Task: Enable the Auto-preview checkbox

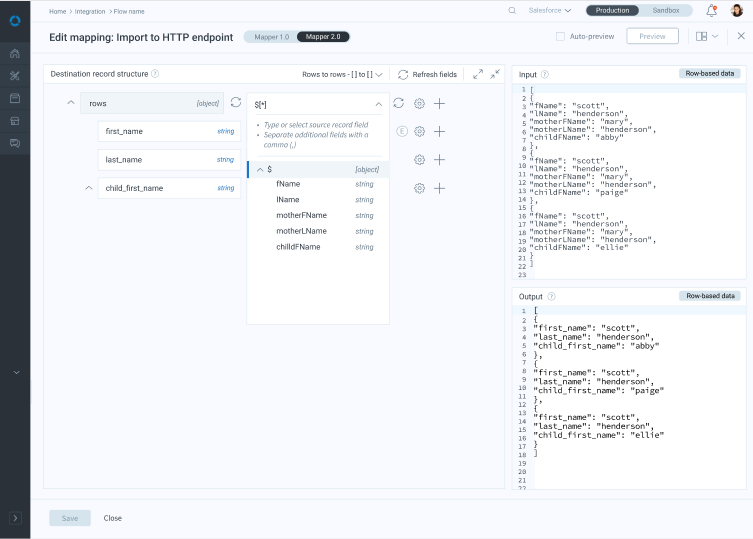Action: tap(560, 37)
